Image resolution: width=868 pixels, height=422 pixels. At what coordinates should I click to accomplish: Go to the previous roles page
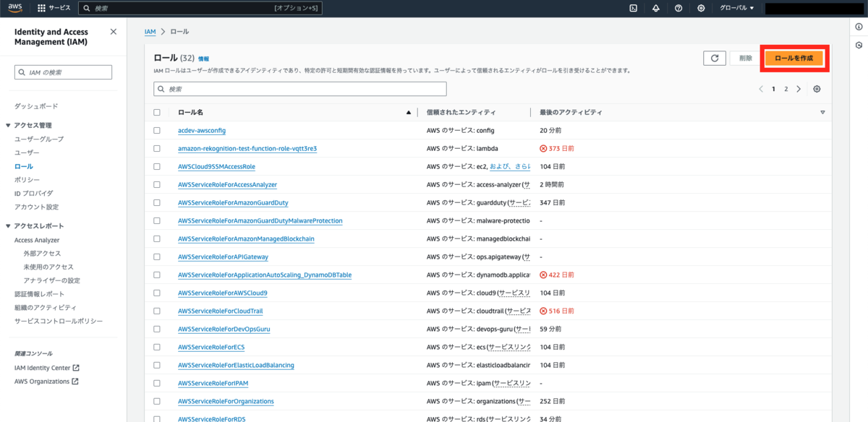pyautogui.click(x=761, y=89)
